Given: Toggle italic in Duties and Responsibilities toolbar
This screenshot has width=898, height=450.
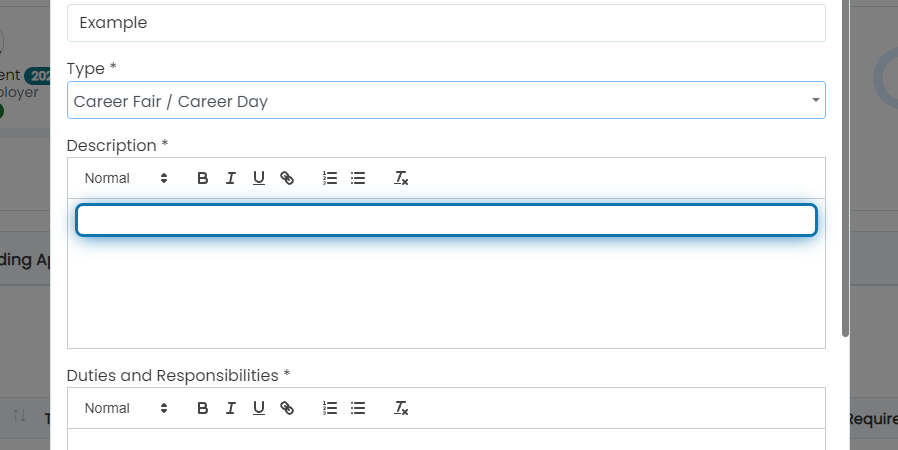Looking at the screenshot, I should 230,408.
